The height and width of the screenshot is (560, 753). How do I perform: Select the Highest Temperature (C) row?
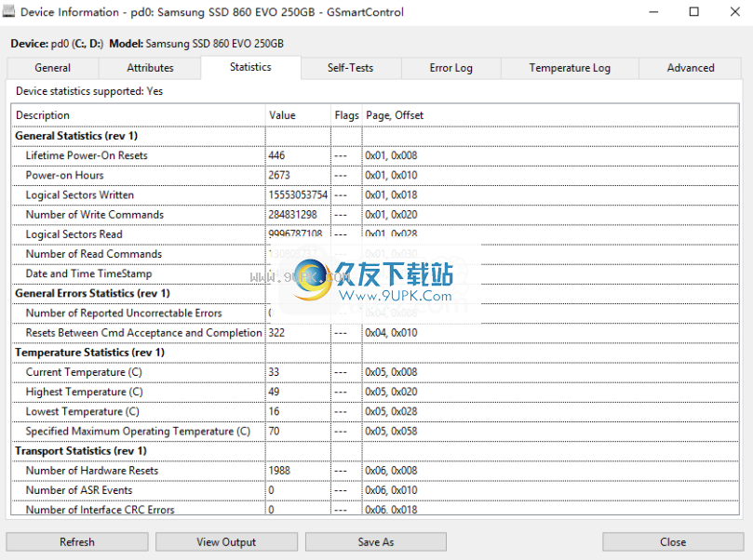[375, 392]
